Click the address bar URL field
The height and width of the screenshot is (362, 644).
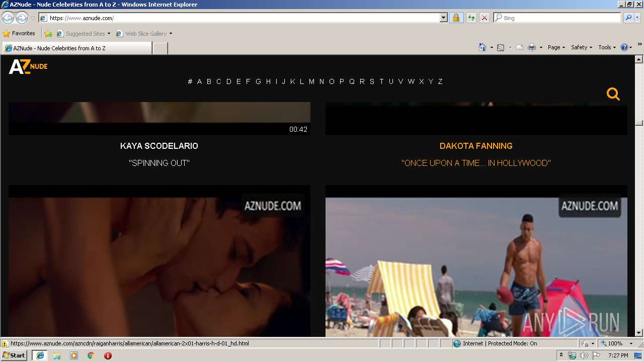(x=239, y=18)
